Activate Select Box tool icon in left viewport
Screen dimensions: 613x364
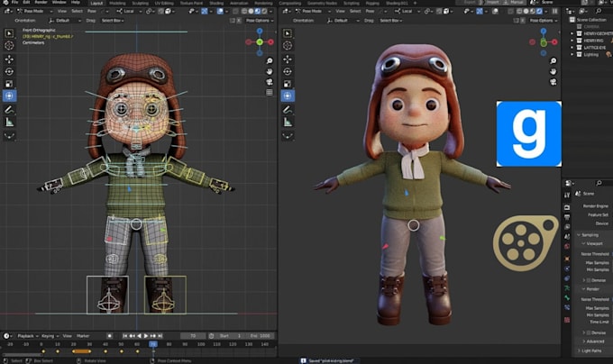(9, 33)
